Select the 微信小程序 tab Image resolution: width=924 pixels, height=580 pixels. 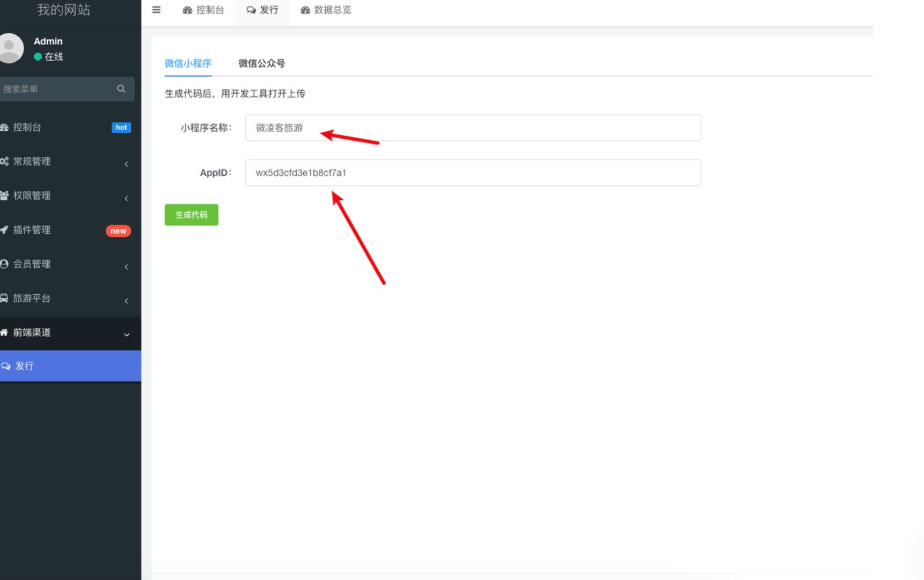188,63
